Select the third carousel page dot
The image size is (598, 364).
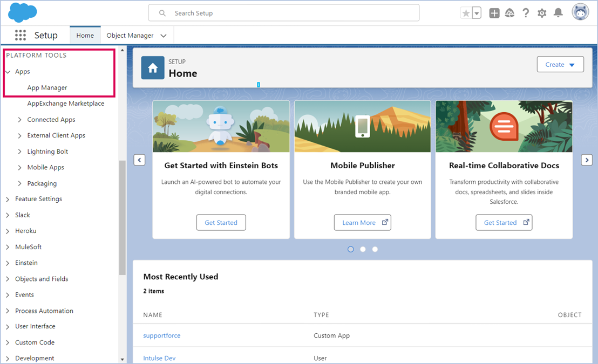click(375, 249)
